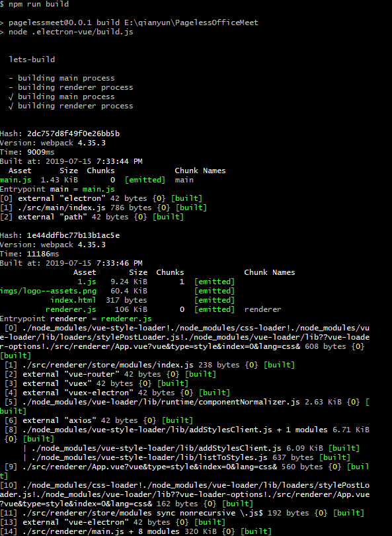Click 'external "axios"' module line
Viewport: 392px width, 536px height.
click(98, 420)
